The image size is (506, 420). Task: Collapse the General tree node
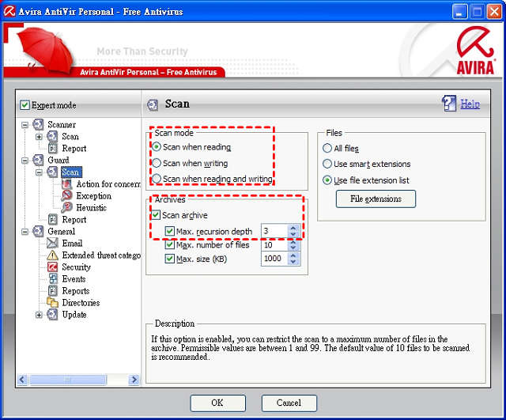[25, 232]
